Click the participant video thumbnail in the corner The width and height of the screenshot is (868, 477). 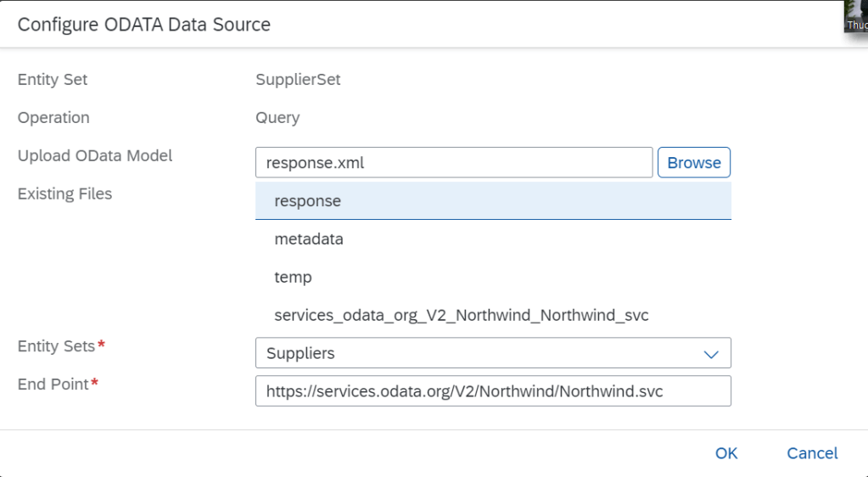[855, 15]
